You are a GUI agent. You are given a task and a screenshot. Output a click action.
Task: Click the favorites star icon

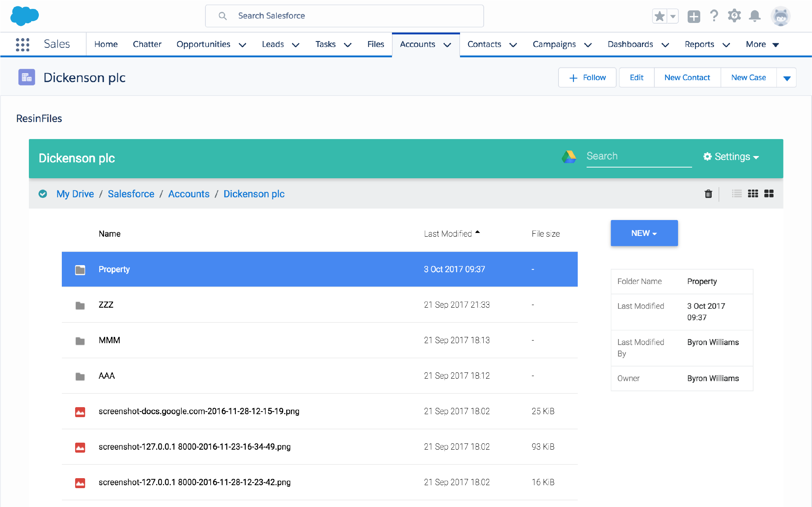coord(660,16)
